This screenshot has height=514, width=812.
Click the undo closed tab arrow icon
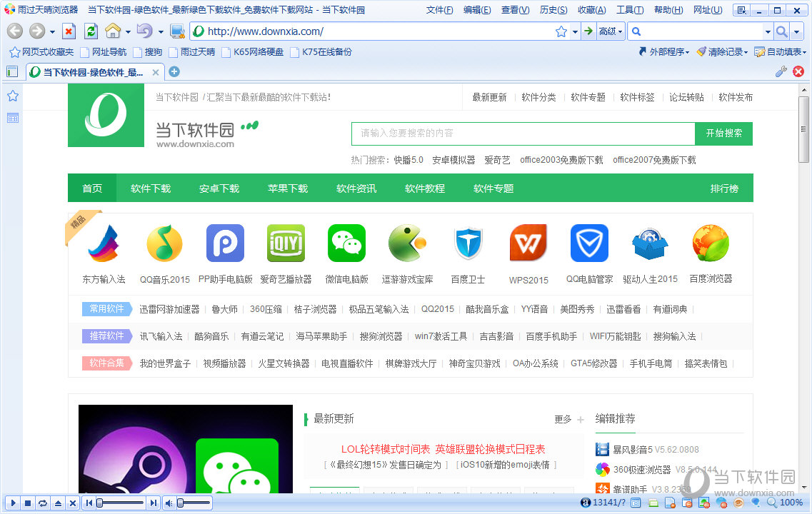coord(144,31)
